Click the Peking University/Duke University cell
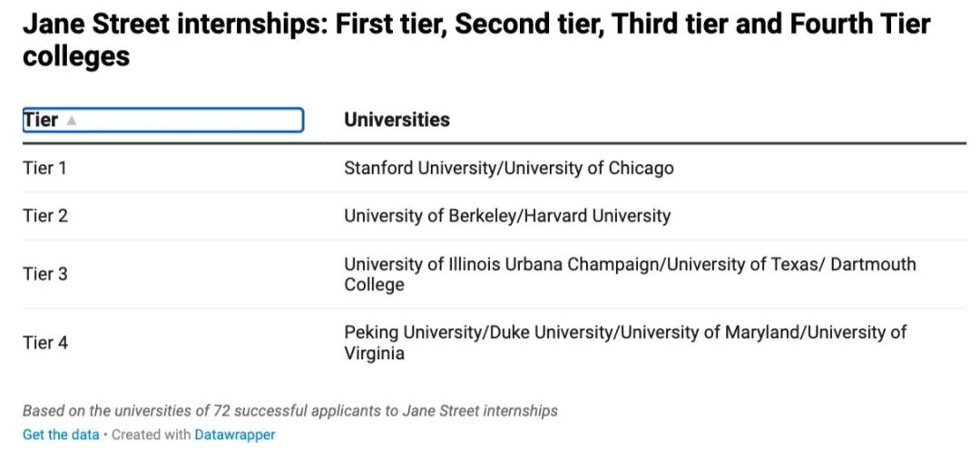 click(x=625, y=343)
